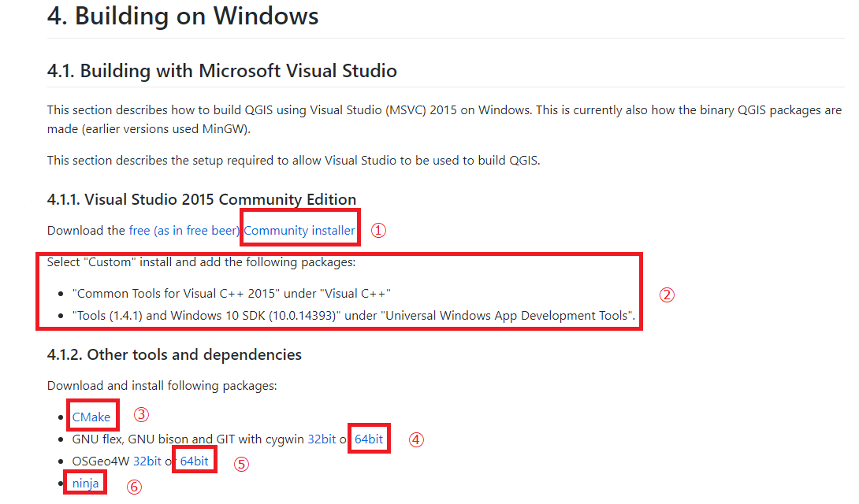This screenshot has height=504, width=859.
Task: Open the OSGeo4W 32bit link
Action: point(147,461)
